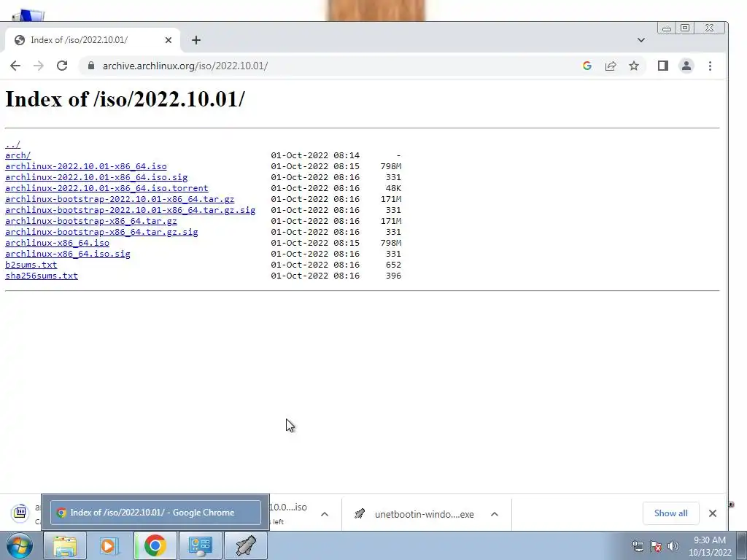747x560 pixels.
Task: Expand options for unetbootin-windo....exe download
Action: [x=495, y=514]
